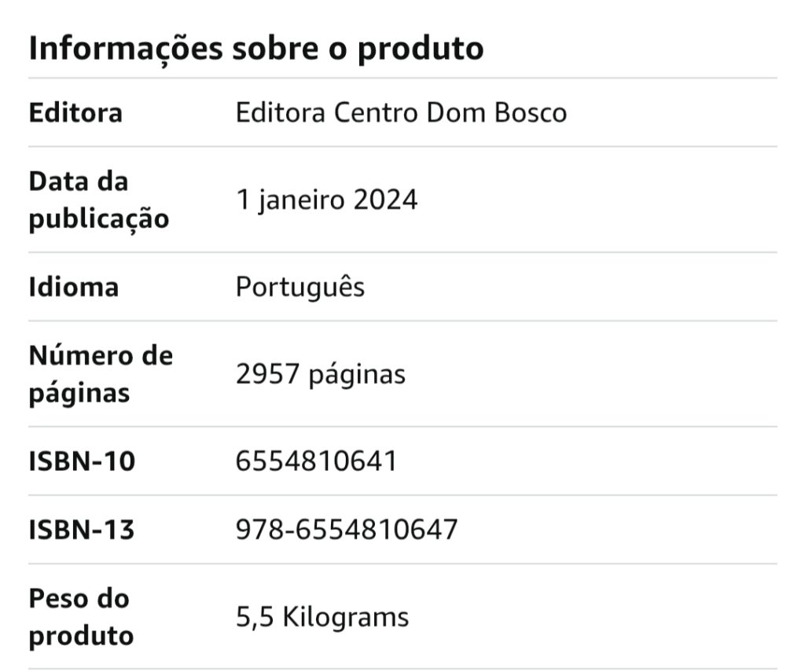Select the publisher name Editora Centro Dom Bosco
805x672 pixels.
click(401, 113)
